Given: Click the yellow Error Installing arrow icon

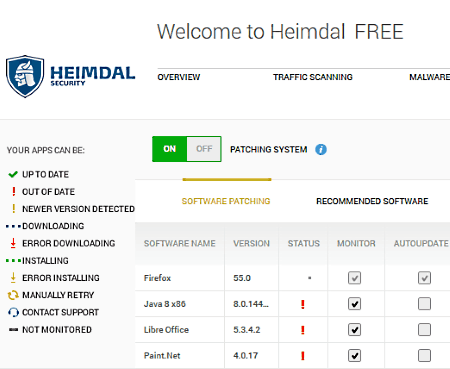Looking at the screenshot, I should [x=13, y=277].
